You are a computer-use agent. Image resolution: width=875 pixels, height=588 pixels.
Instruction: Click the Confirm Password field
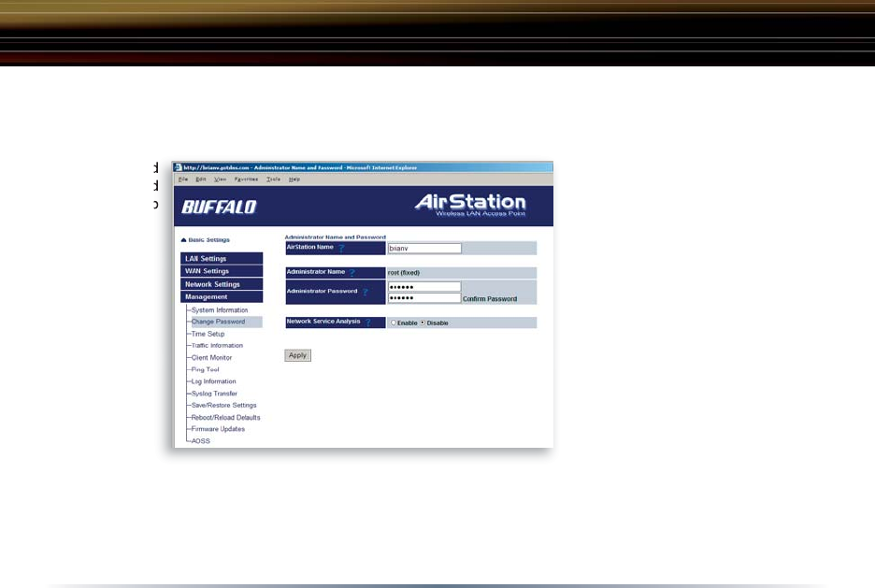(424, 298)
